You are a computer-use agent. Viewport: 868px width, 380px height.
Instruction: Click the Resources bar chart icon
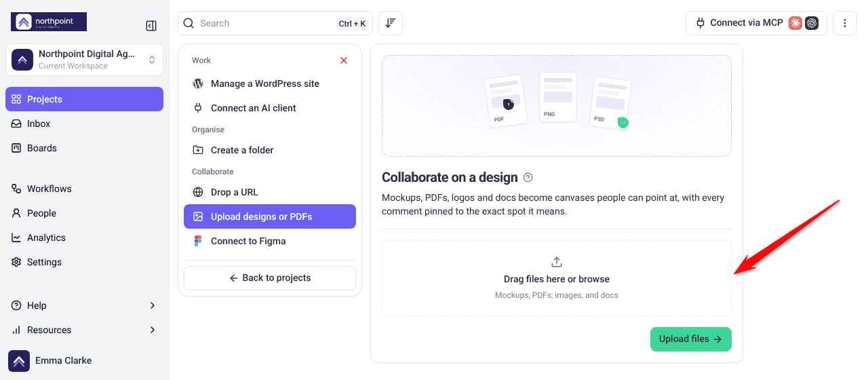(16, 330)
